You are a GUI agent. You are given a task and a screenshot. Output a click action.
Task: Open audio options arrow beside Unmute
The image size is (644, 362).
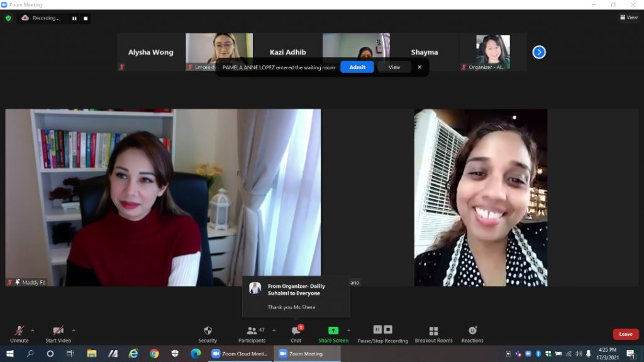point(33,331)
